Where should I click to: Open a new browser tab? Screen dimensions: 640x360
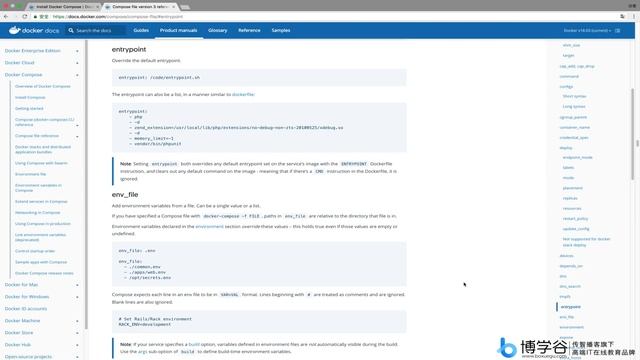[x=185, y=7]
